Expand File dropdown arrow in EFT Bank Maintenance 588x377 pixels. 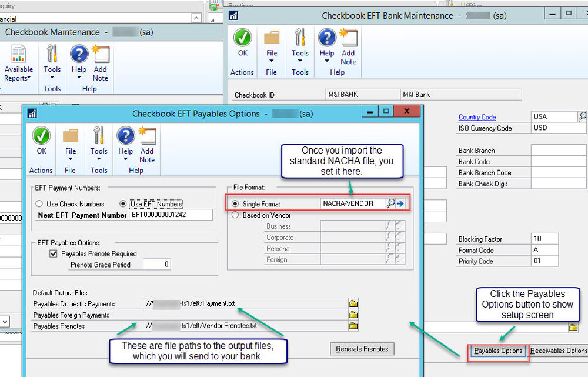pyautogui.click(x=272, y=61)
